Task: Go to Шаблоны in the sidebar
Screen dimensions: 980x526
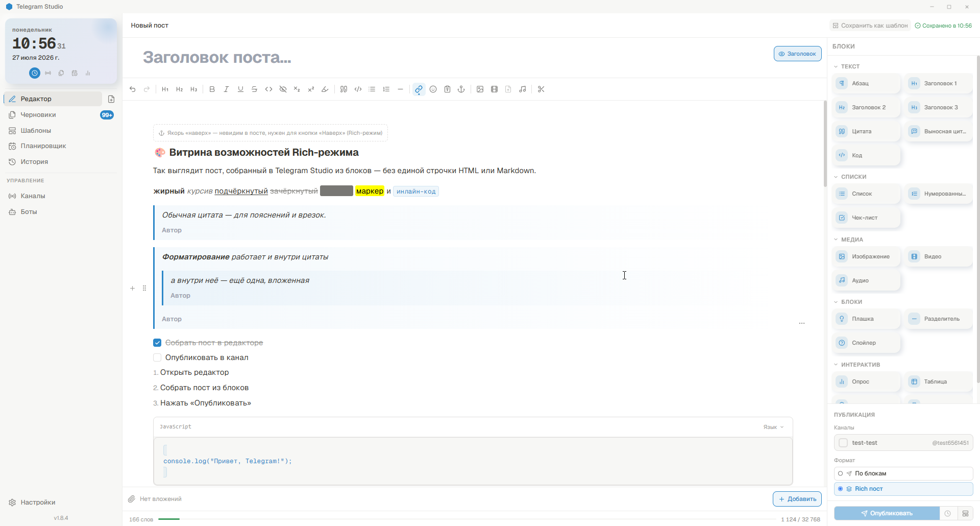Action: coord(60,131)
